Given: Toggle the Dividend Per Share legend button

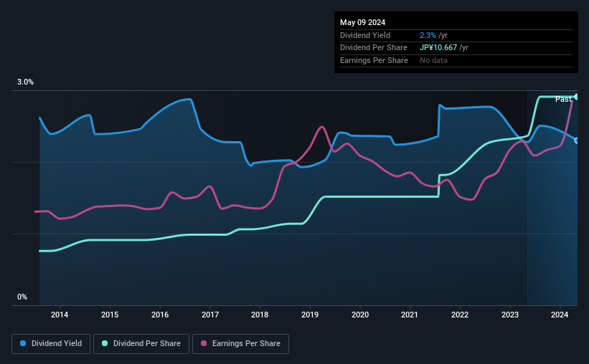Looking at the screenshot, I should [x=141, y=344].
